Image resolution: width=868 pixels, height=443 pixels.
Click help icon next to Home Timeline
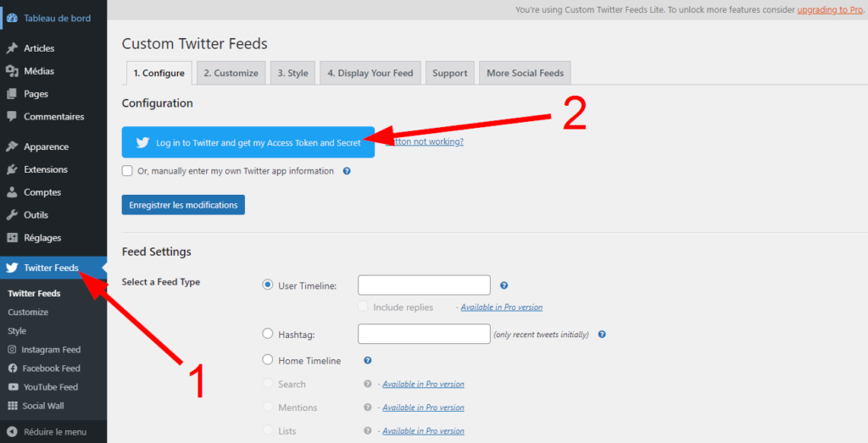point(368,360)
